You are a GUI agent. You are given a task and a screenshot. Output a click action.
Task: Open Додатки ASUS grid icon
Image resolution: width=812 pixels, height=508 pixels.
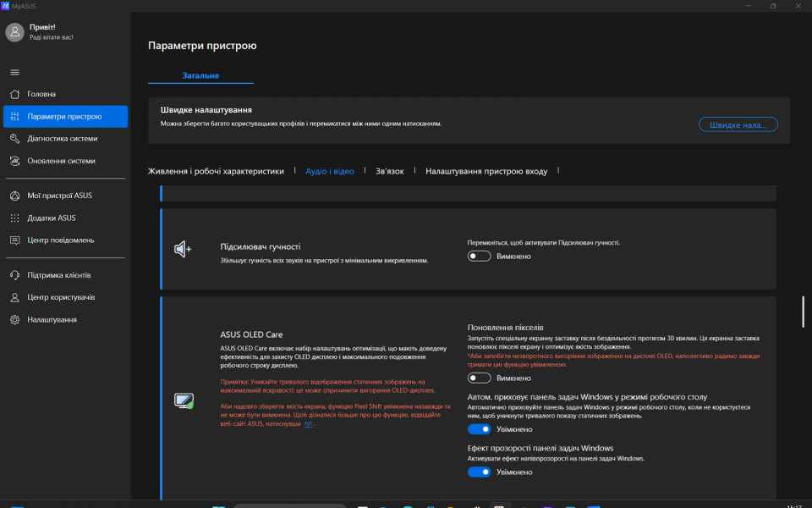coord(14,218)
